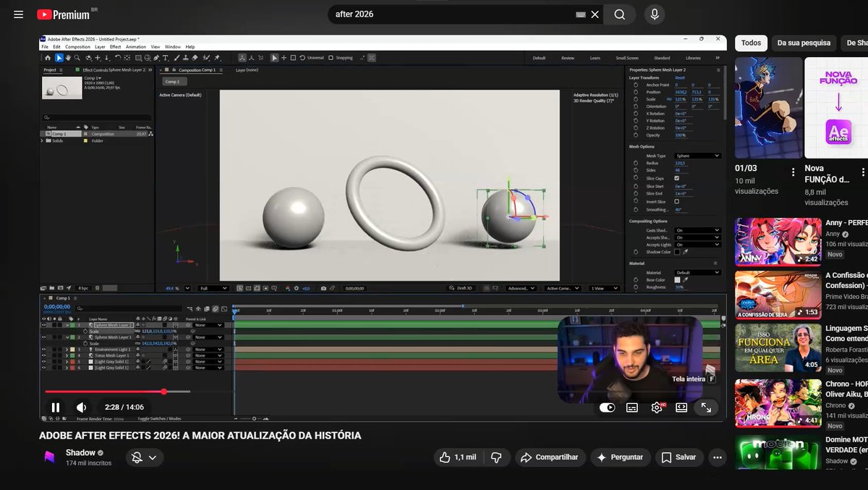Open the Composition menu
This screenshot has height=490, width=868.
[x=77, y=46]
